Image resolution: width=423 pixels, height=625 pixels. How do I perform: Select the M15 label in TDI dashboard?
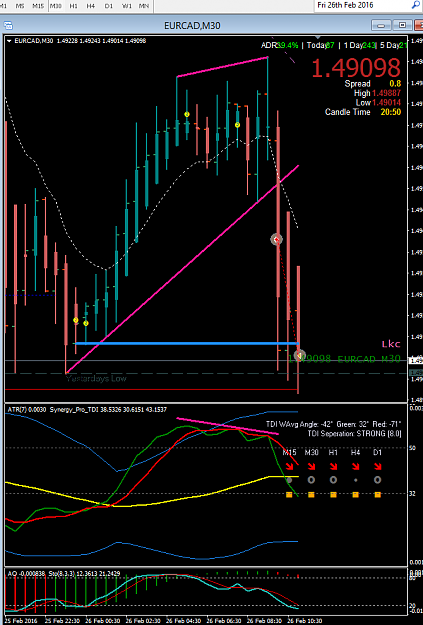[289, 452]
